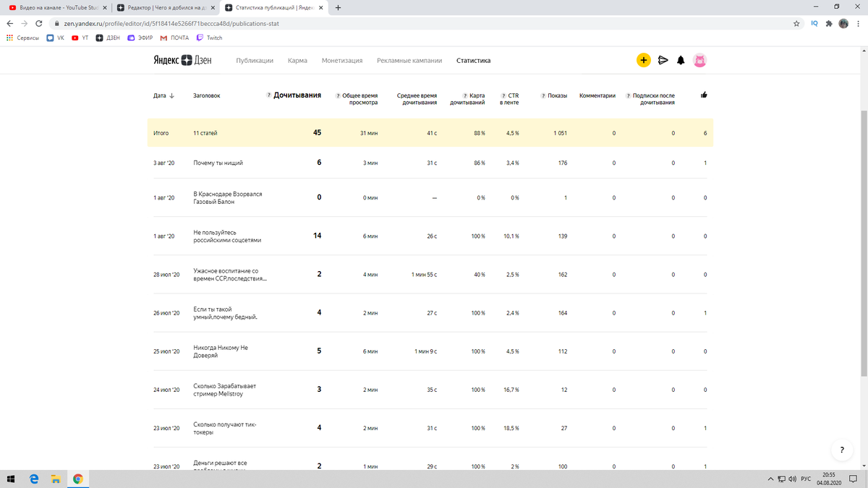Image resolution: width=868 pixels, height=488 pixels.
Task: Go to Публикации section
Action: coord(255,61)
